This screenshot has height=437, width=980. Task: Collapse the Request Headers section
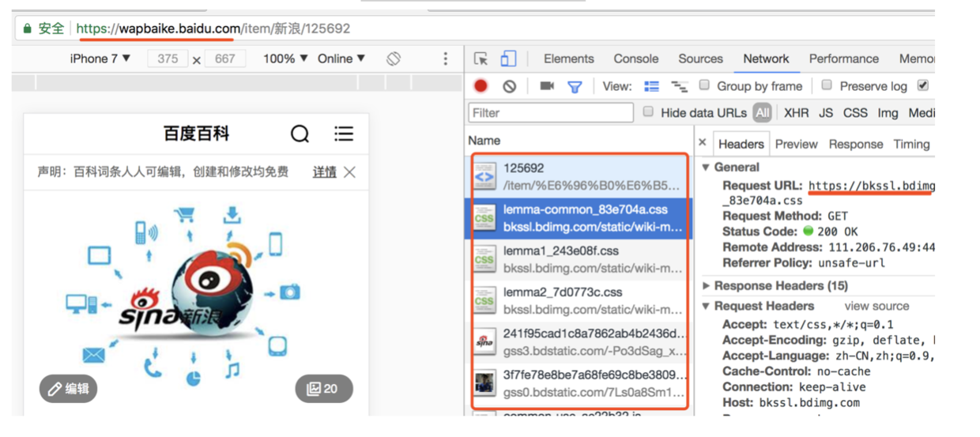[x=707, y=306]
